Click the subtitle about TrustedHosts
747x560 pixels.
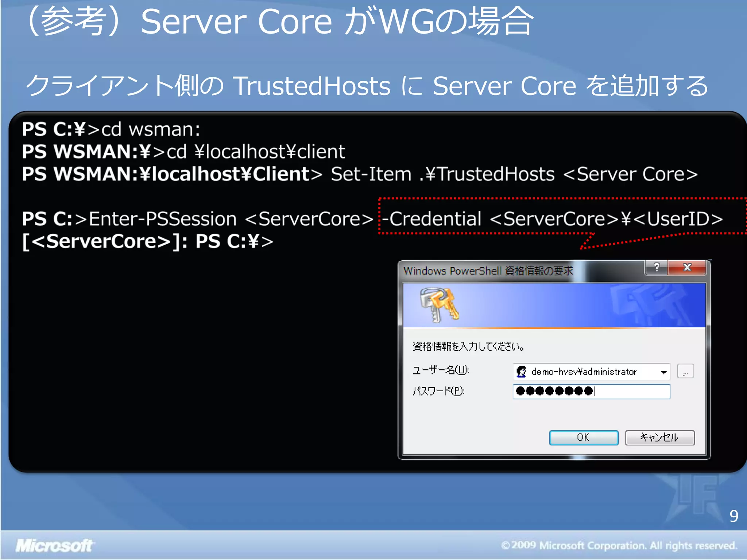(367, 86)
